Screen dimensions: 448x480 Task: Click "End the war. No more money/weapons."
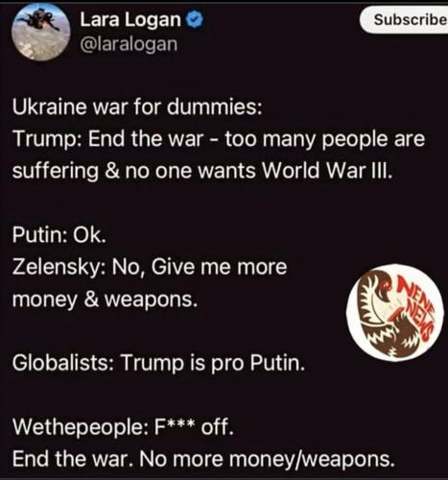tap(203, 459)
